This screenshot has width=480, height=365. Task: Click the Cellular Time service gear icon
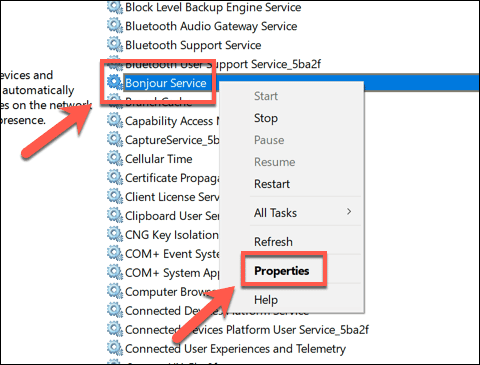tap(115, 159)
